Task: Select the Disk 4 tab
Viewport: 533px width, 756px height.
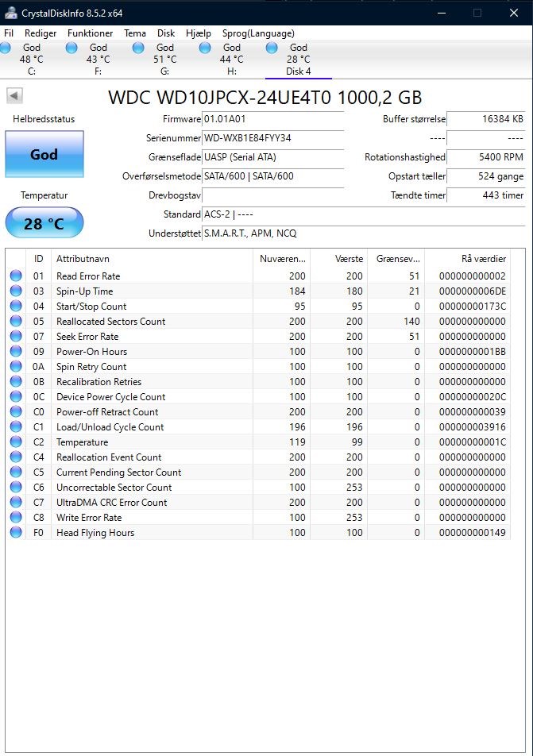Action: coord(298,60)
